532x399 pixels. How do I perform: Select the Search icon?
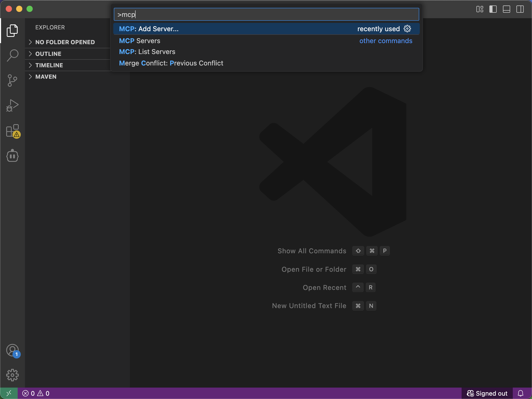pos(12,55)
